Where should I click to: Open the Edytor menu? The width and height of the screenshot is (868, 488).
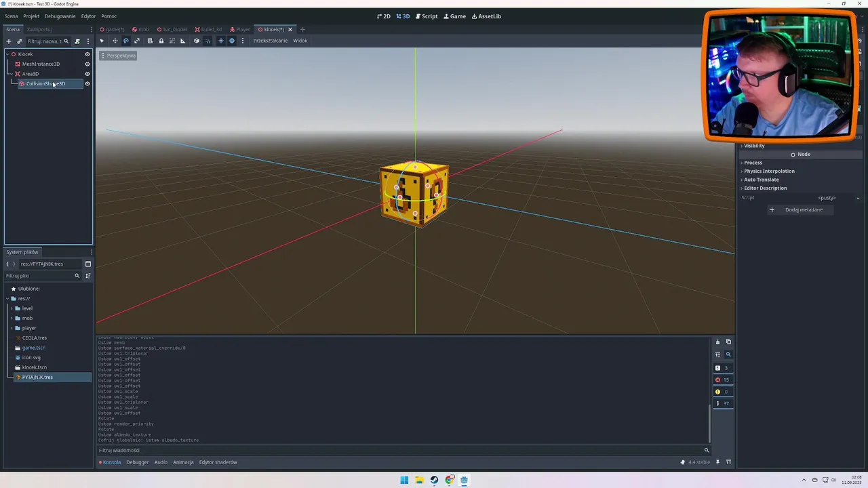point(89,16)
